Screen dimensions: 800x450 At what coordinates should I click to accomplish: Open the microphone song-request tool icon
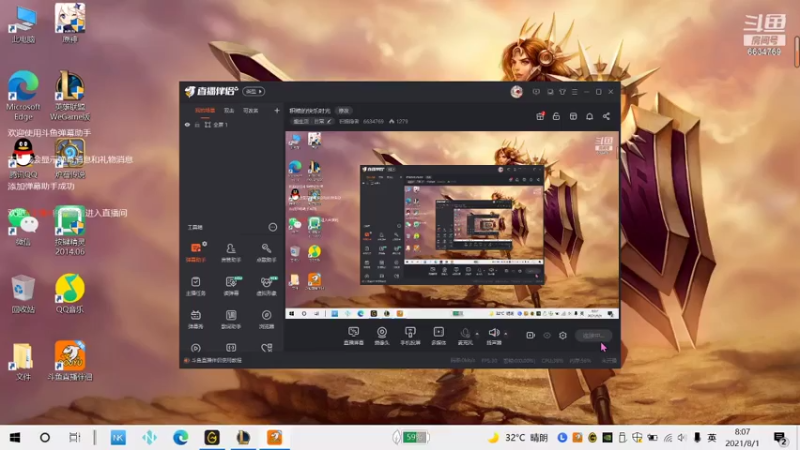(x=266, y=253)
